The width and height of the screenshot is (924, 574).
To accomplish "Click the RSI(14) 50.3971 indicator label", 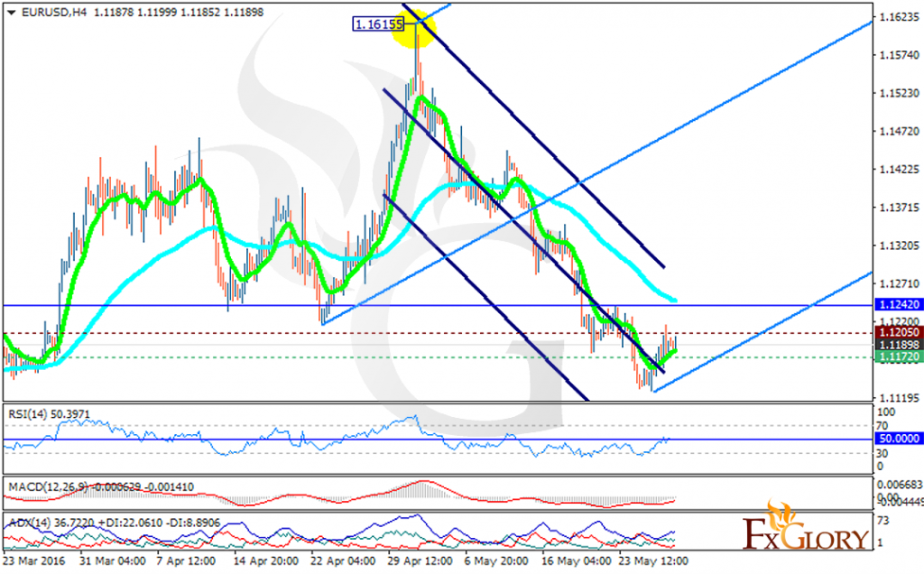I will [49, 414].
